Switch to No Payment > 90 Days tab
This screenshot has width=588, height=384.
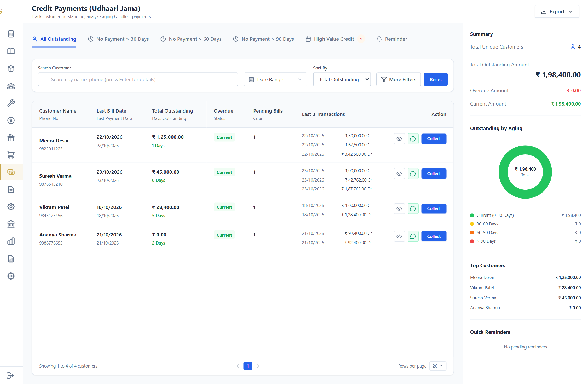click(263, 39)
